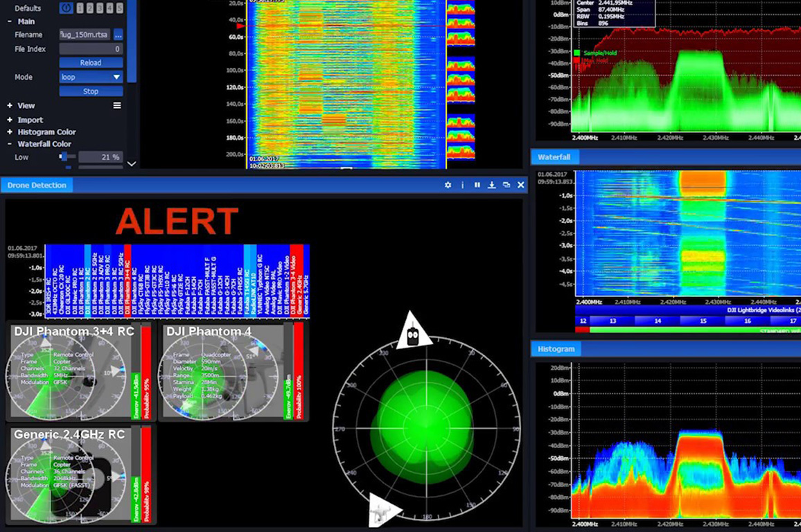The height and width of the screenshot is (532, 801).
Task: Open the View section hamburger menu
Action: click(117, 105)
